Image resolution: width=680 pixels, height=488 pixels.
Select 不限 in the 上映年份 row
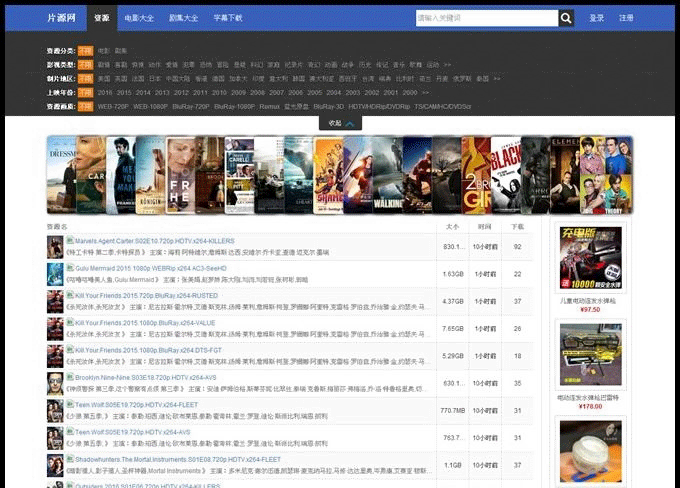pyautogui.click(x=85, y=92)
